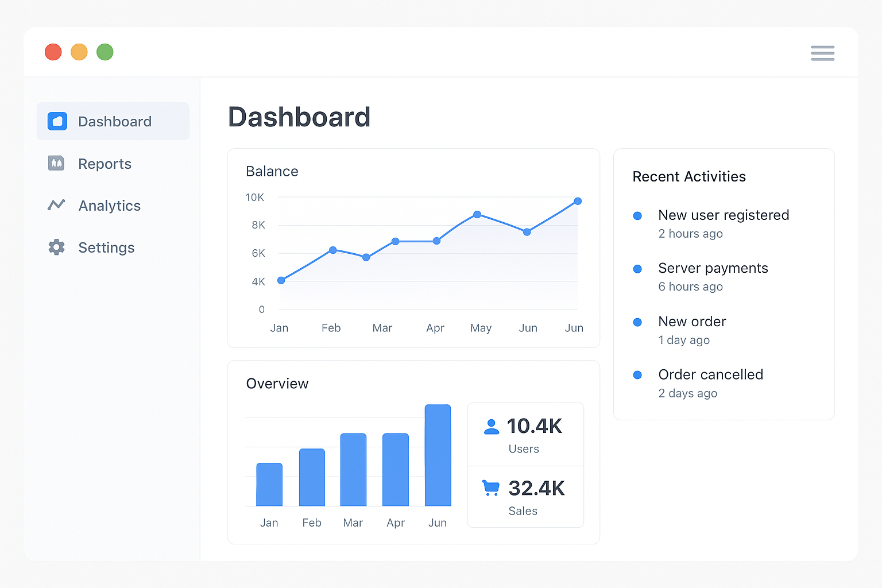The image size is (882, 588).
Task: Select the Dashboard icon in the sidebar
Action: click(x=57, y=121)
